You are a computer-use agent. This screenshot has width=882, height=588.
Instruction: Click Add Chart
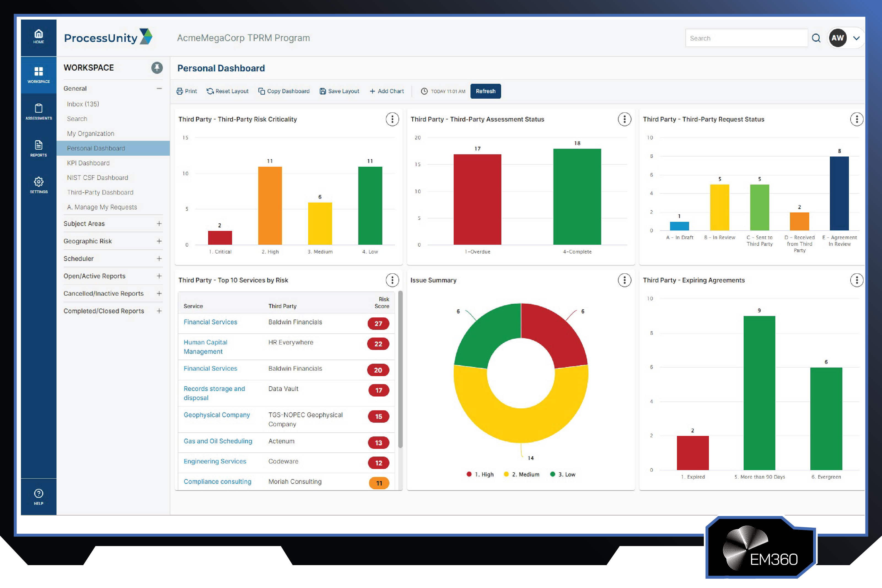387,91
